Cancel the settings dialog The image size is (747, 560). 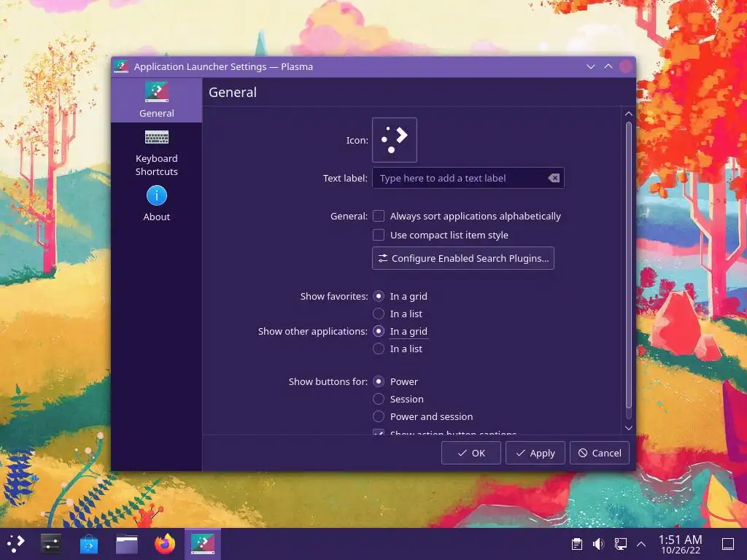(x=600, y=453)
